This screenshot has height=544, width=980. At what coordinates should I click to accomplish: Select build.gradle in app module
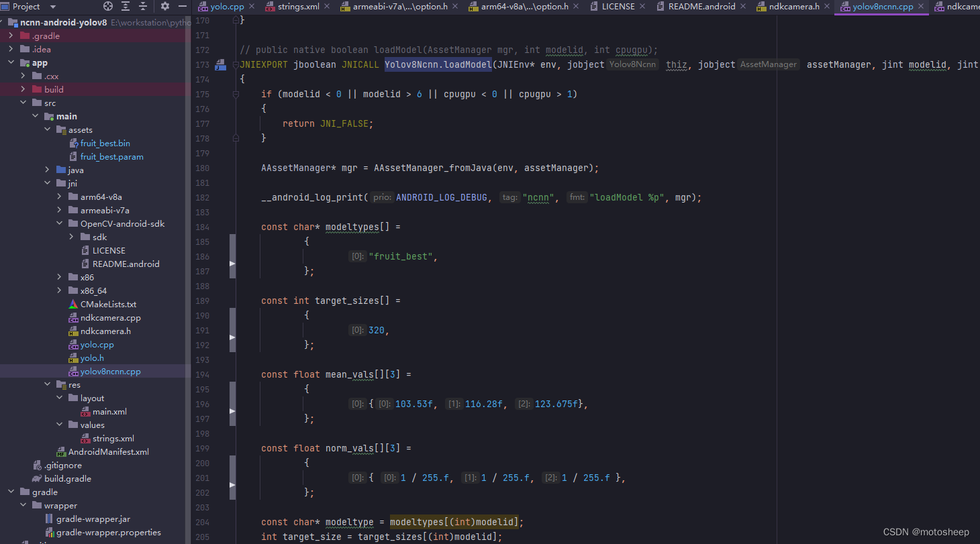(68, 478)
